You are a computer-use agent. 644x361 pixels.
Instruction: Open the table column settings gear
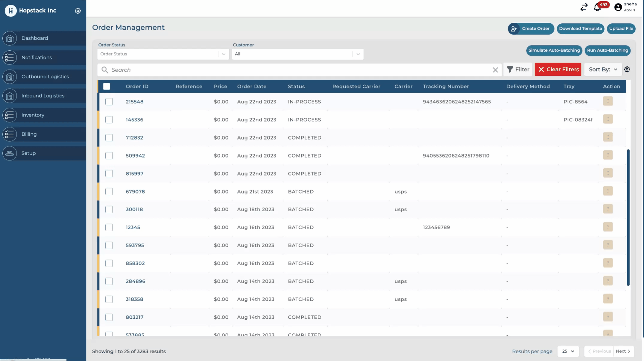click(x=627, y=70)
